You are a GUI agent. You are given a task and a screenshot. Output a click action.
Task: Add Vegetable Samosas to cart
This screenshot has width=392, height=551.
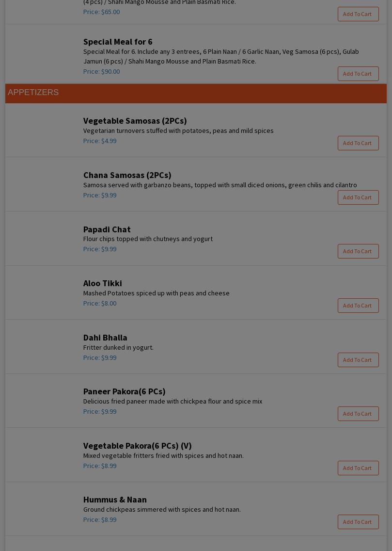(x=358, y=143)
